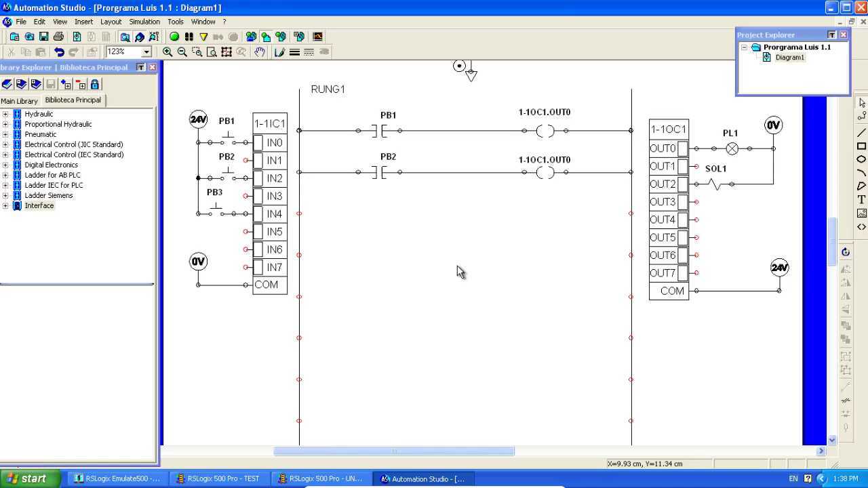Switch to the Main Library tab

20,101
